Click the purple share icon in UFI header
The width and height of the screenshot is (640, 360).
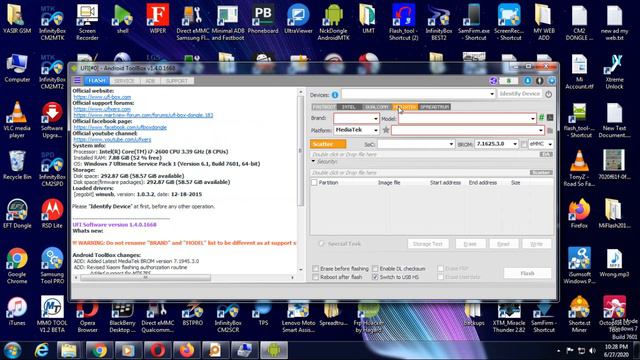click(493, 81)
